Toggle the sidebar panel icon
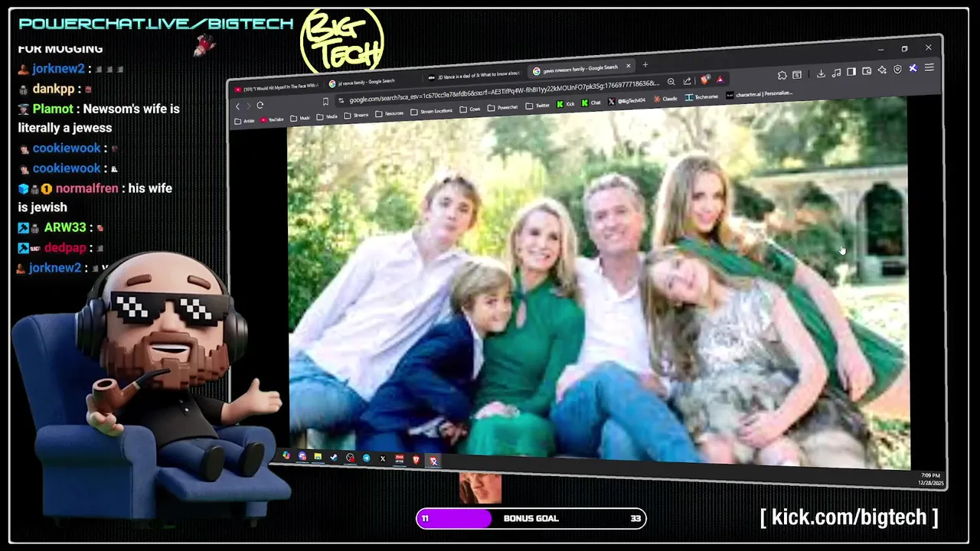 coord(851,72)
